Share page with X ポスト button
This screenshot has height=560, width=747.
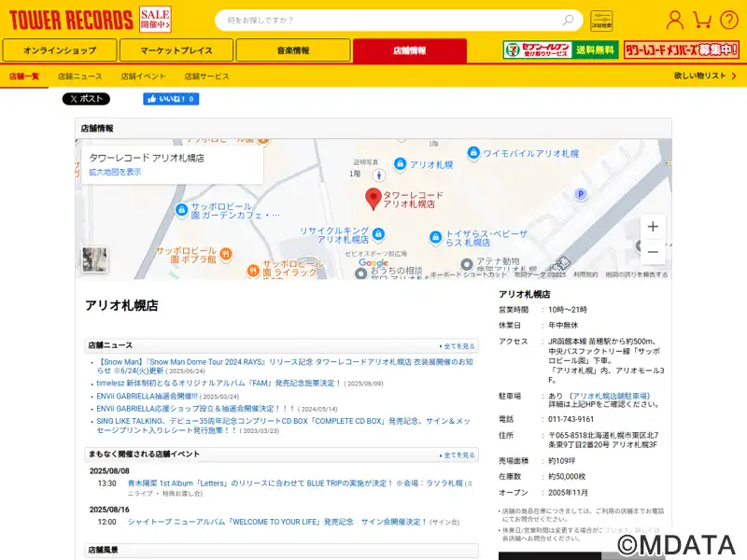tap(86, 99)
